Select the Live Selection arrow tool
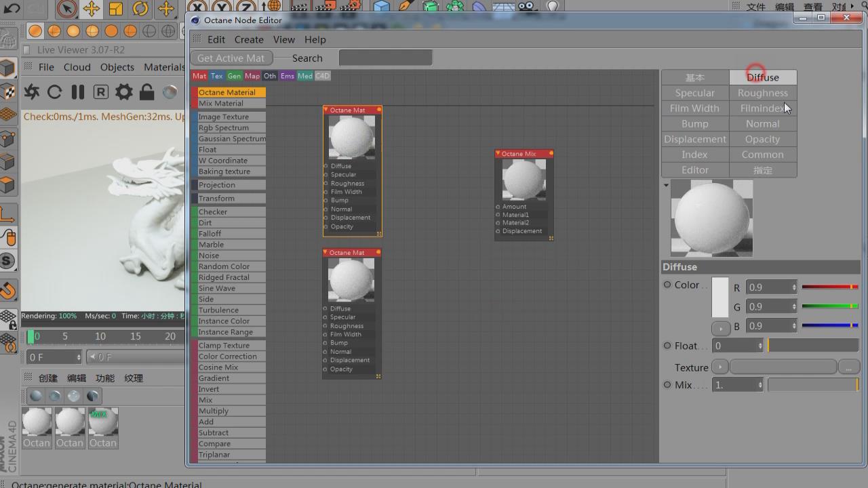This screenshot has height=488, width=868. pyautogui.click(x=66, y=9)
